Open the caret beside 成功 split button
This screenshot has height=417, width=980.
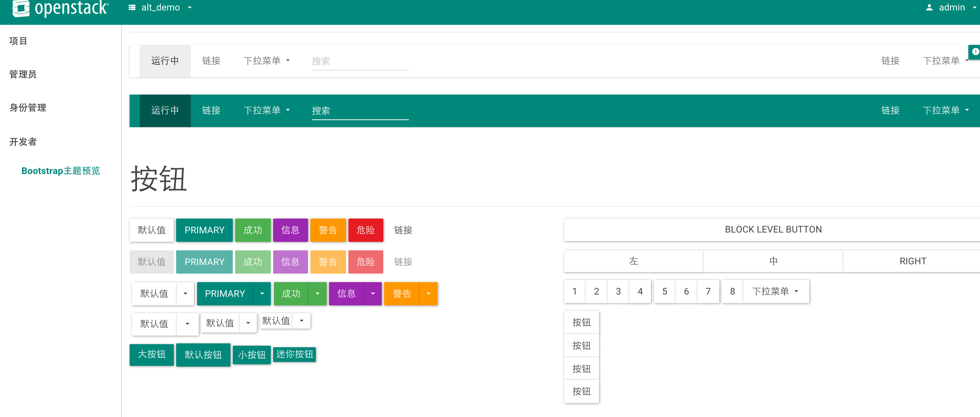coord(318,294)
